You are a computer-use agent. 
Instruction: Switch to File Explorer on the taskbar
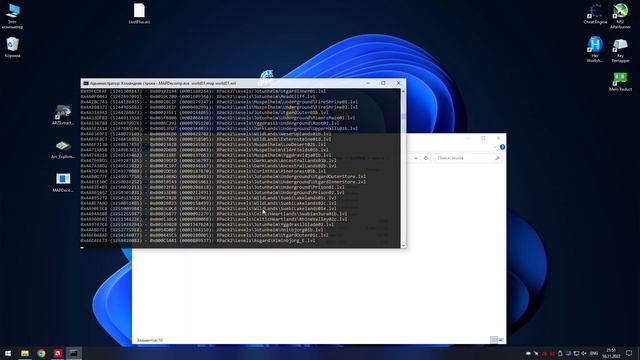(25, 353)
